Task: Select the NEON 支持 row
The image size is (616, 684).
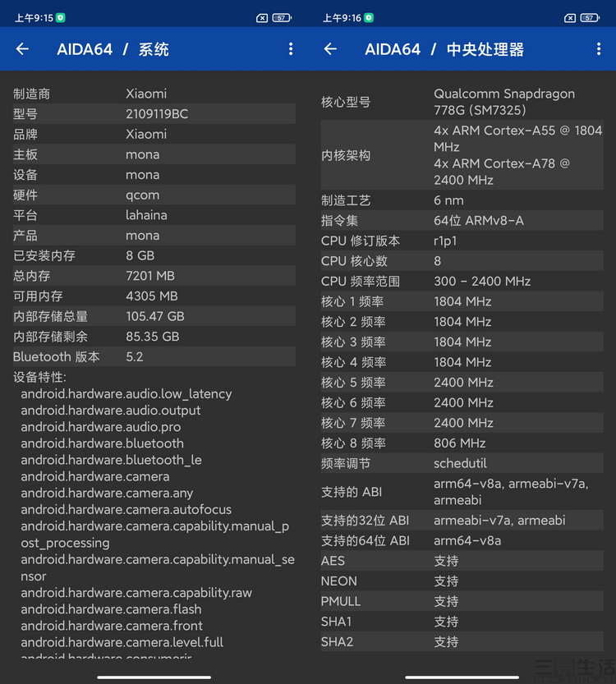Action: click(462, 581)
